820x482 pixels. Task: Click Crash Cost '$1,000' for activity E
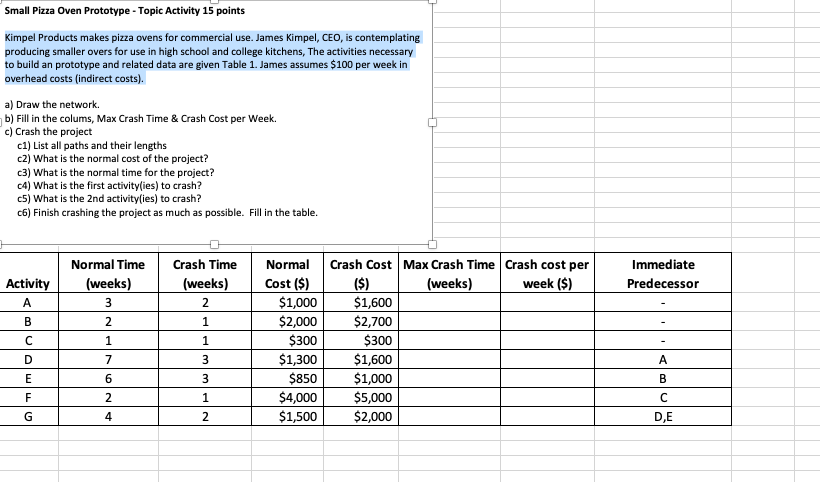pos(361,378)
